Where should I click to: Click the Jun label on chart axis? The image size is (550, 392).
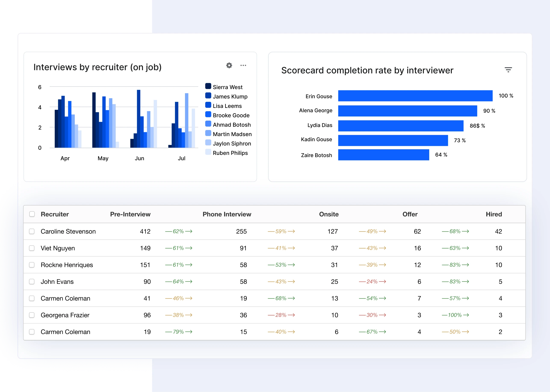pos(139,158)
